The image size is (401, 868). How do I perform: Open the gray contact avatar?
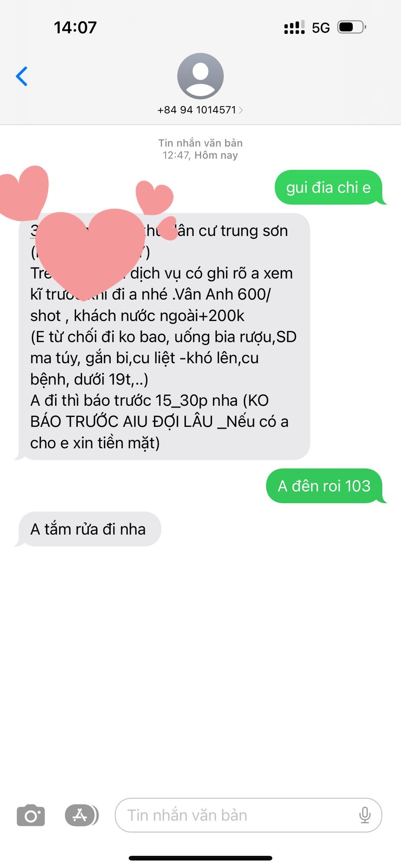click(x=200, y=76)
